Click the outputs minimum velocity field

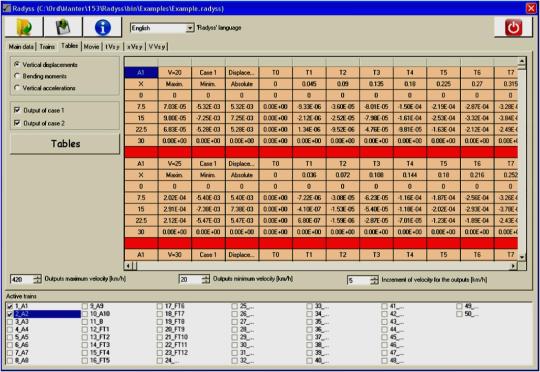click(190, 279)
